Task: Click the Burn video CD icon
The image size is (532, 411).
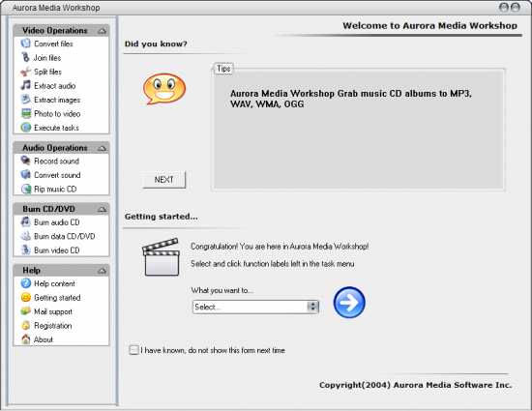Action: point(26,250)
